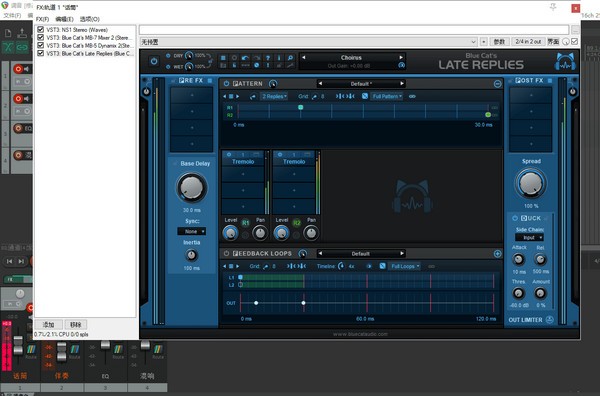Click the Pattern grid wrench icon
The width and height of the screenshot is (600, 396).
(314, 97)
